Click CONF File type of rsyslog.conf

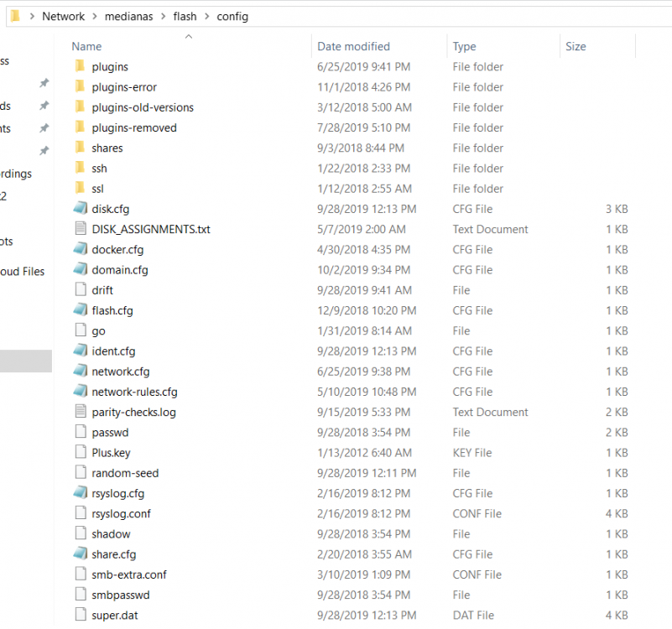tap(477, 513)
